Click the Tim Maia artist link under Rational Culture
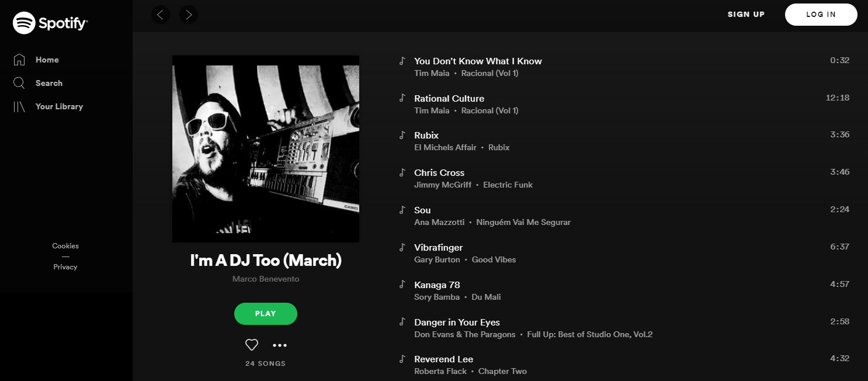Viewport: 868px width, 381px height. tap(432, 110)
